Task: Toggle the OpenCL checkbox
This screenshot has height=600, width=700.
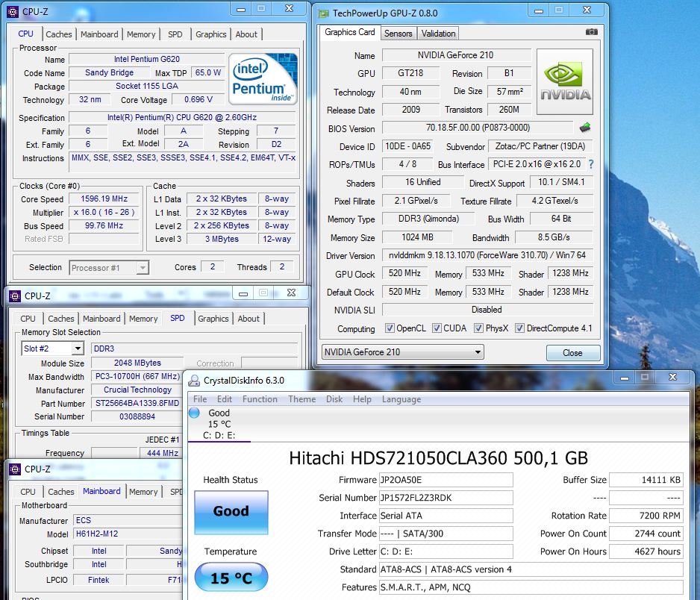Action: click(x=390, y=328)
